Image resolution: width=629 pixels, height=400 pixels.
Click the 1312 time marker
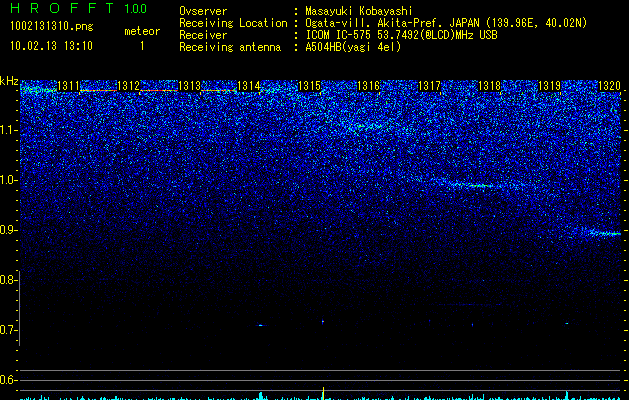click(x=128, y=85)
